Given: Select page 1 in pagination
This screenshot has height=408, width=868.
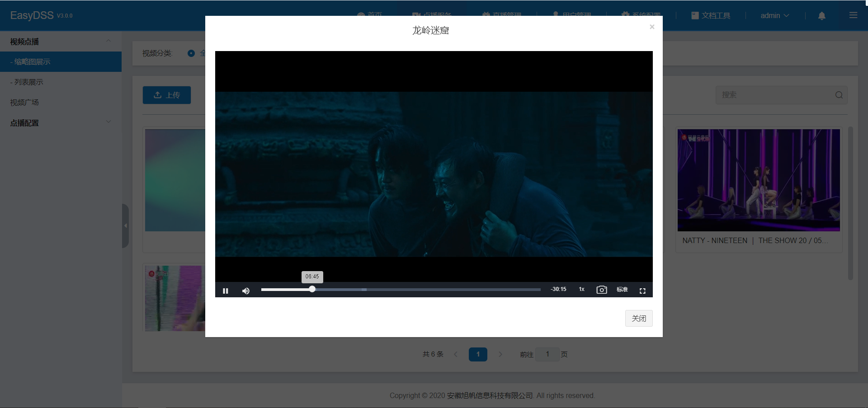Looking at the screenshot, I should [478, 354].
